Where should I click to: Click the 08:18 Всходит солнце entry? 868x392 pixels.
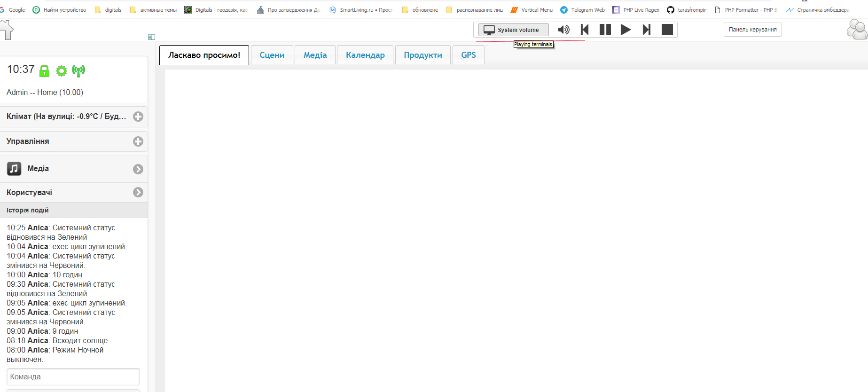point(57,341)
